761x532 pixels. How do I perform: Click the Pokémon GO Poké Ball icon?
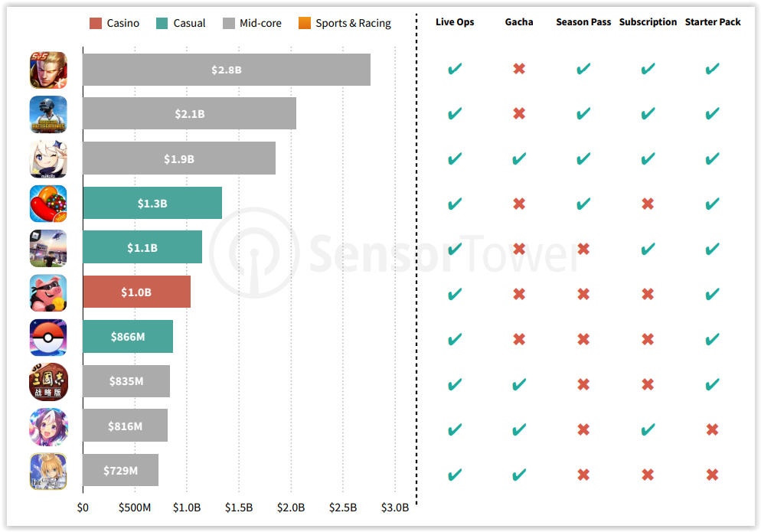[x=48, y=338]
